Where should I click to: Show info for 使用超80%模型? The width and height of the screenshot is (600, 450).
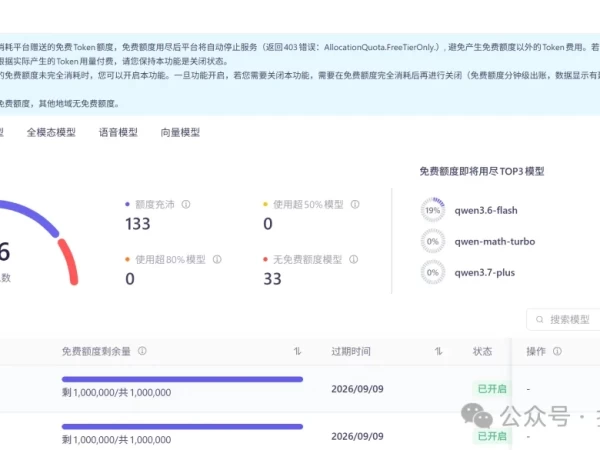(217, 259)
